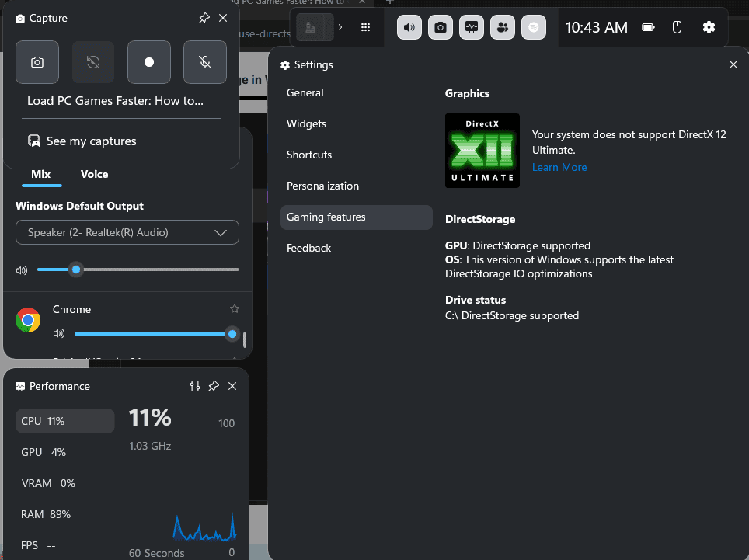The image size is (749, 560).
Task: Open the Shortcuts settings section
Action: [357, 155]
